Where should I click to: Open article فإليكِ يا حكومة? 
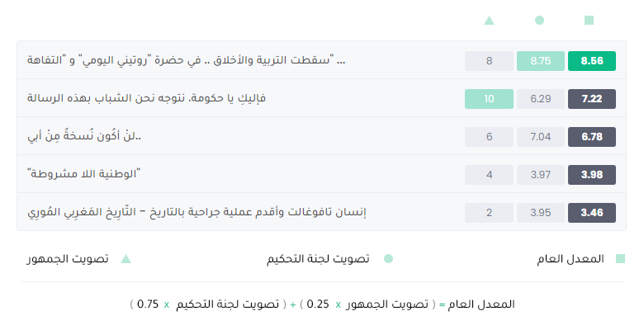click(x=147, y=98)
